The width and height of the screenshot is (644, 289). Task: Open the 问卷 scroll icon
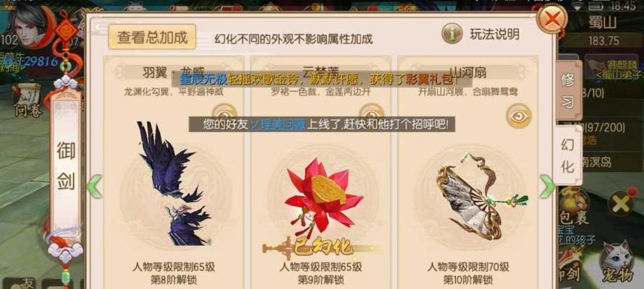[x=27, y=100]
